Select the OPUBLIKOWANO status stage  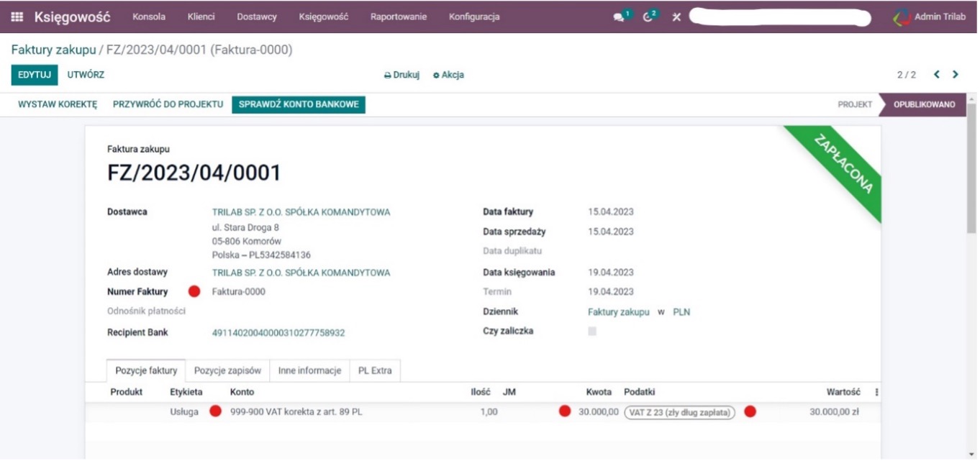(x=925, y=104)
